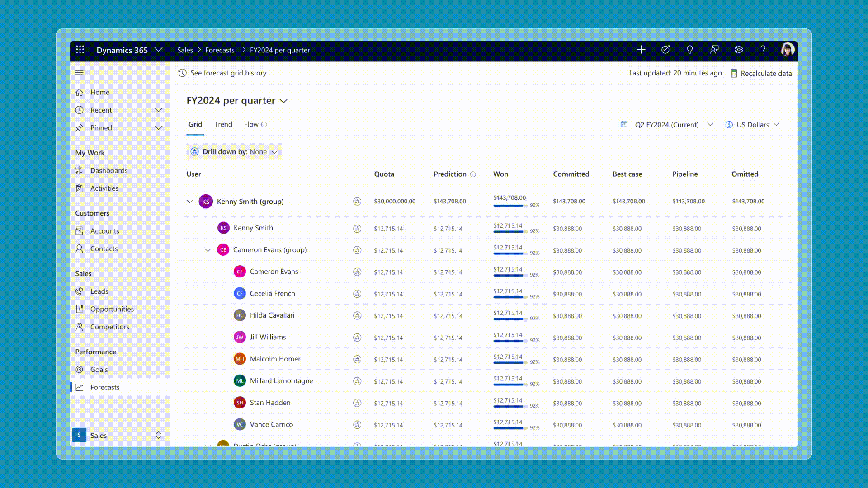Click the plus icon to create new record

tap(641, 50)
